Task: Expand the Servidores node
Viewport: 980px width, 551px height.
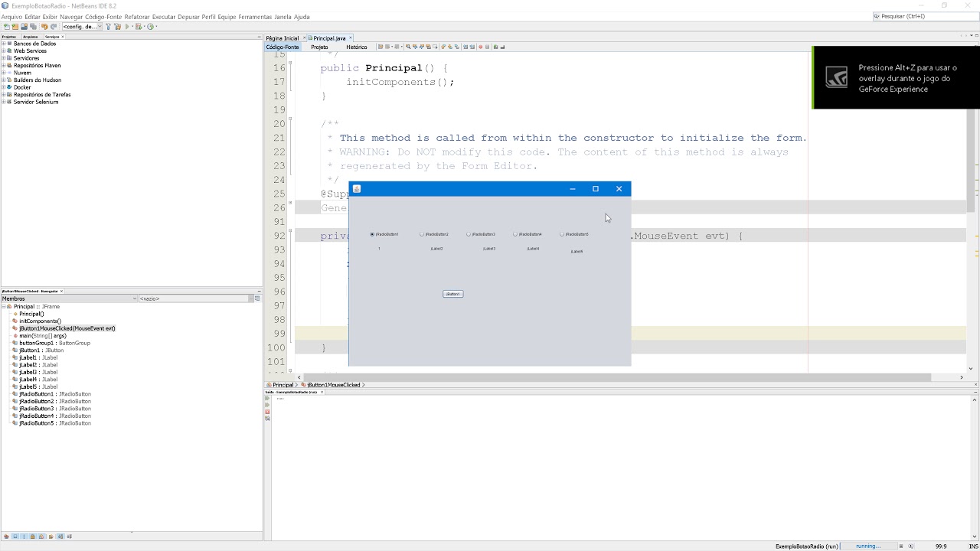Action: [x=4, y=58]
